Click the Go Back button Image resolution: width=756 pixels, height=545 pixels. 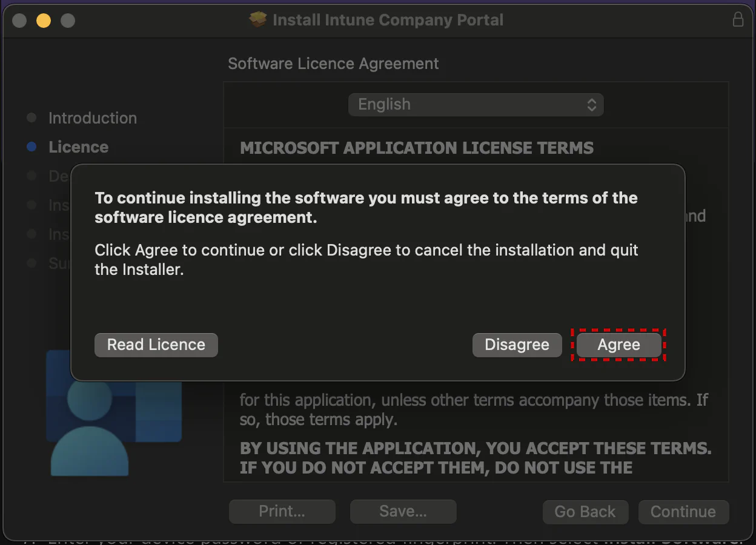[x=585, y=512]
